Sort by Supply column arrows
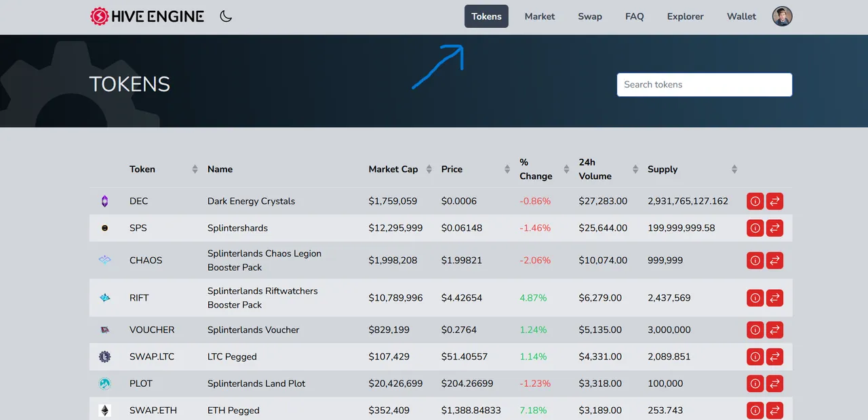This screenshot has height=420, width=868. point(734,169)
